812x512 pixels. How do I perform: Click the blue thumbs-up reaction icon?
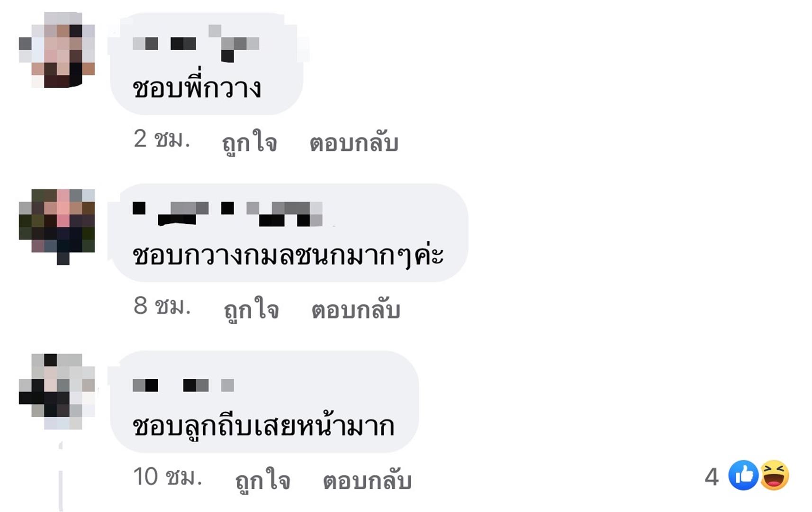(x=743, y=475)
